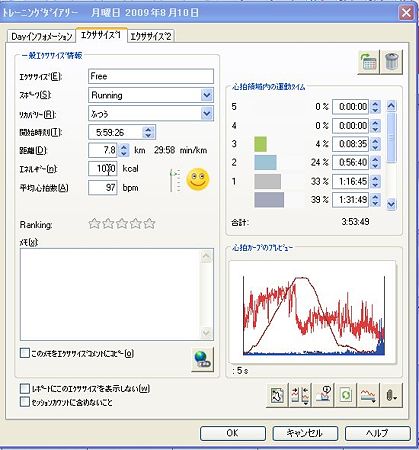Switch to the エクササイズ2 tab
Screen dimensions: 419x450
tap(151, 36)
